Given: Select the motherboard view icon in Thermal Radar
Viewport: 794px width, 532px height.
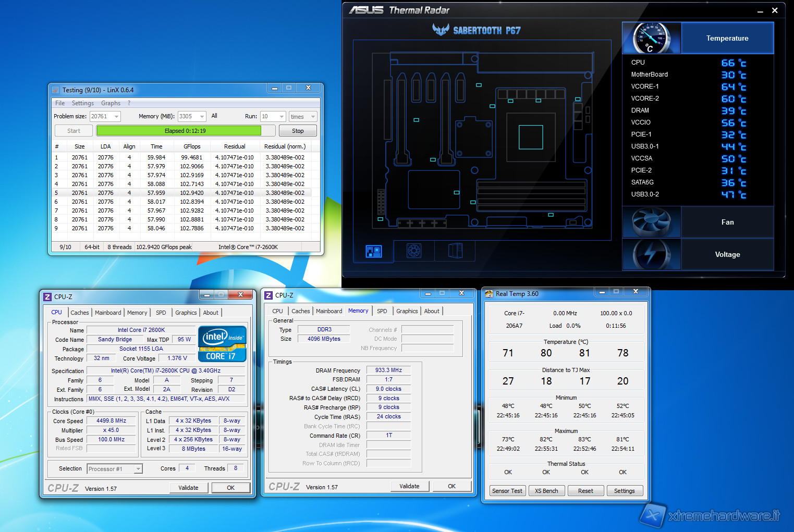Looking at the screenshot, I should (x=374, y=252).
